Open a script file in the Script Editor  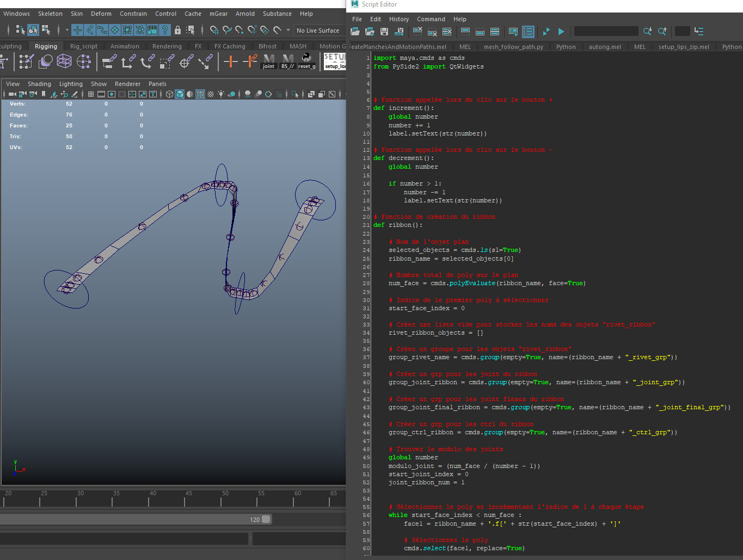coord(355,32)
